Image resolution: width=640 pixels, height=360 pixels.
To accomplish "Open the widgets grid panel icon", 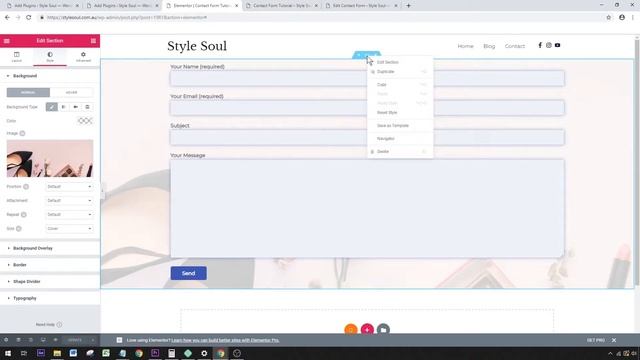I will [93, 41].
